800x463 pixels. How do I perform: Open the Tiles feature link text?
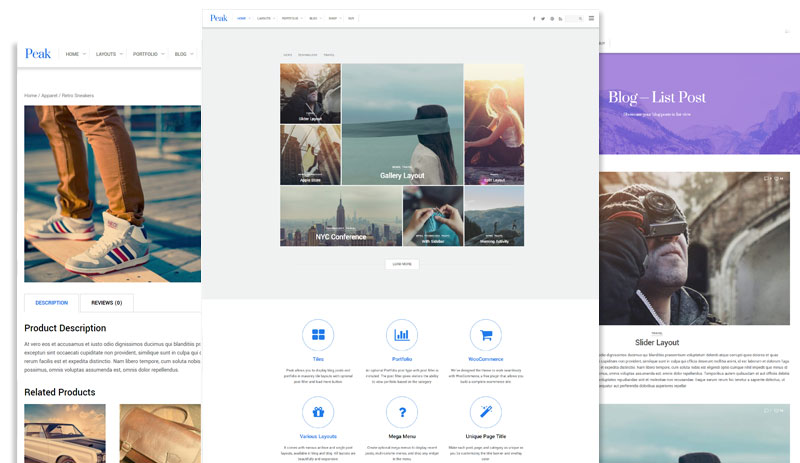click(x=318, y=359)
